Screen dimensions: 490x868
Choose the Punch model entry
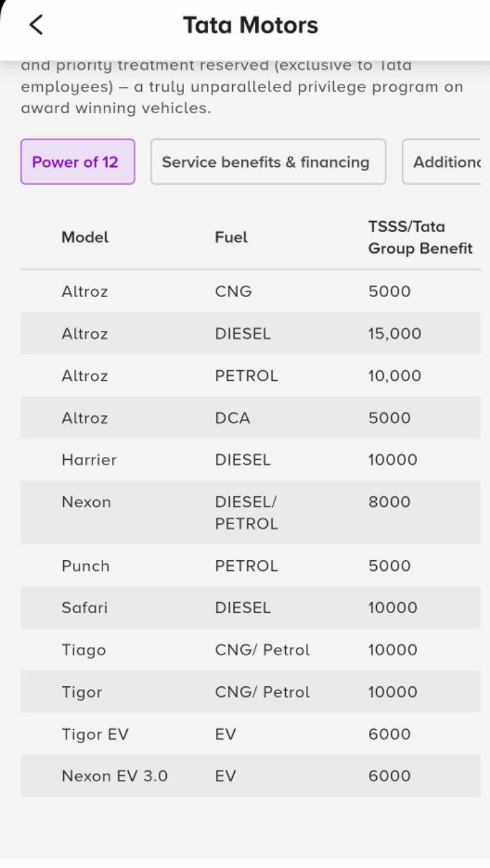coord(86,566)
